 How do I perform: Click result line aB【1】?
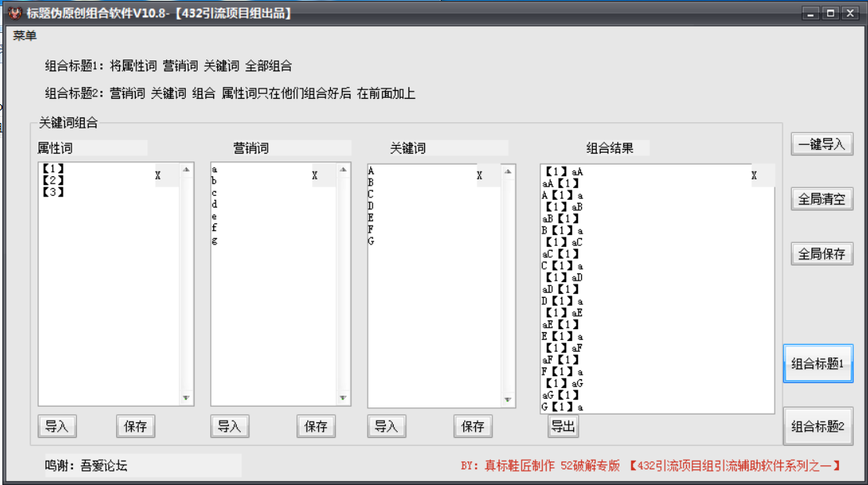pyautogui.click(x=561, y=219)
